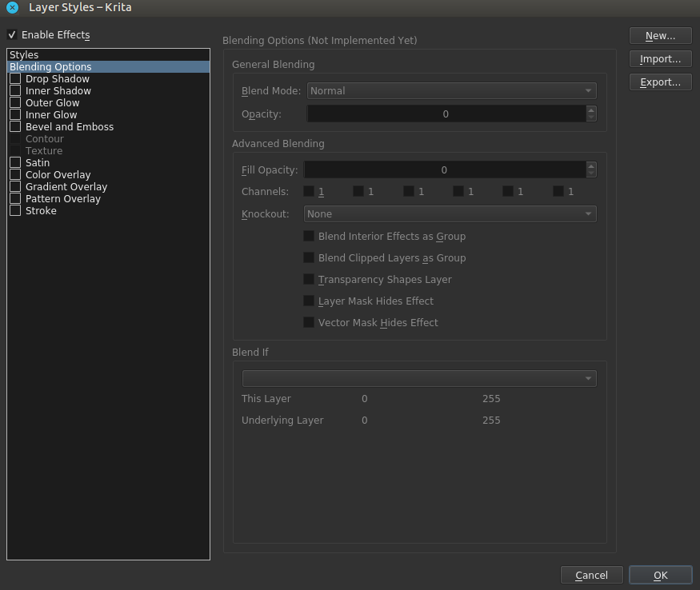Select Blending Options in the styles list
Screen dimensions: 700x590
(x=50, y=67)
